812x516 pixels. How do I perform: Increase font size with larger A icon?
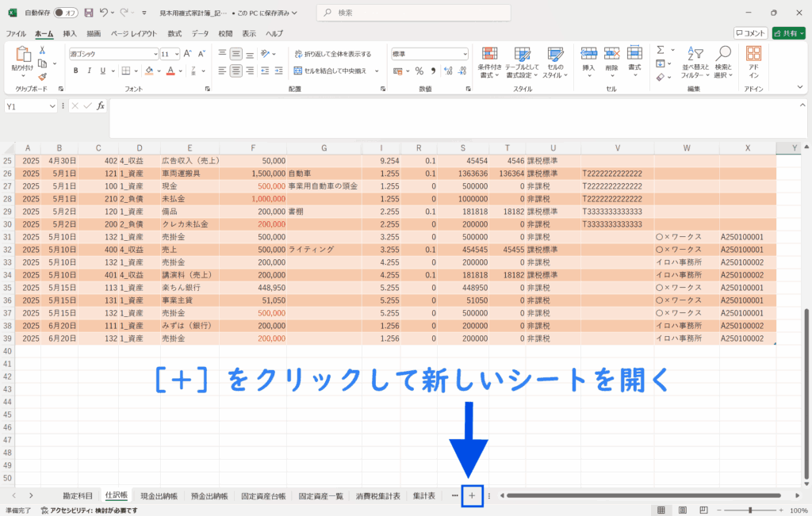click(187, 53)
